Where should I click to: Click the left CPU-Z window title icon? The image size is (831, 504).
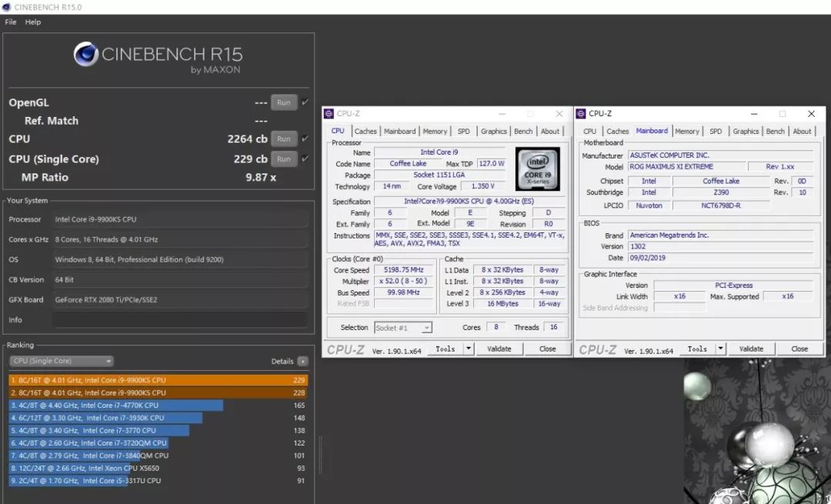pos(329,114)
